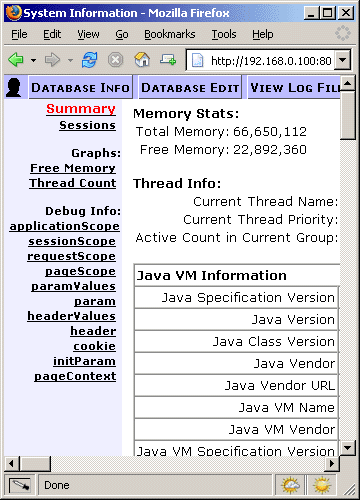The height and width of the screenshot is (500, 360).
Task: Click the Current Thread Priority label
Action: [x=261, y=220]
